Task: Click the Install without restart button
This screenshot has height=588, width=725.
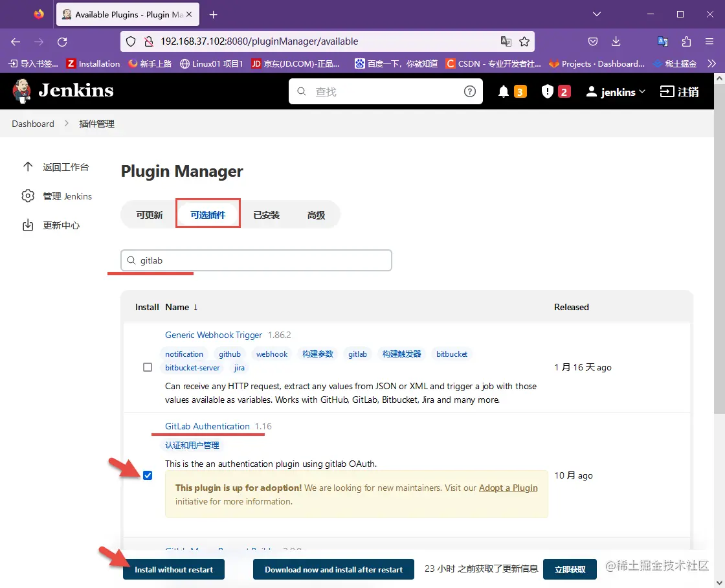Action: 174,569
